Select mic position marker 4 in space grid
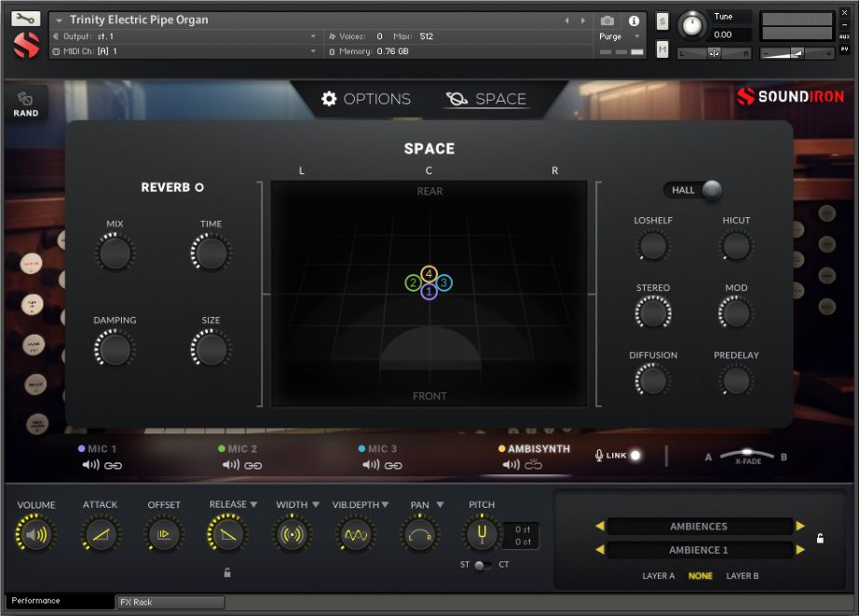Image resolution: width=859 pixels, height=616 pixels. point(429,273)
